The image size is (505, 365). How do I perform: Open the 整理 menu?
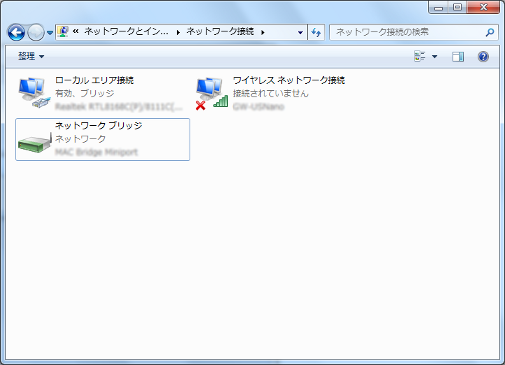31,56
